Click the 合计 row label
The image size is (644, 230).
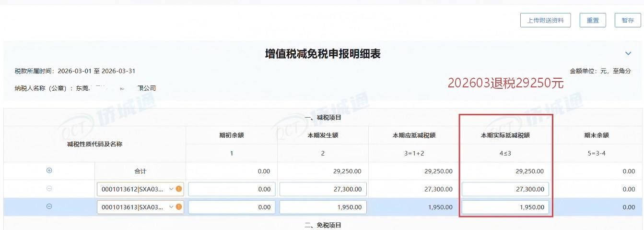point(140,171)
